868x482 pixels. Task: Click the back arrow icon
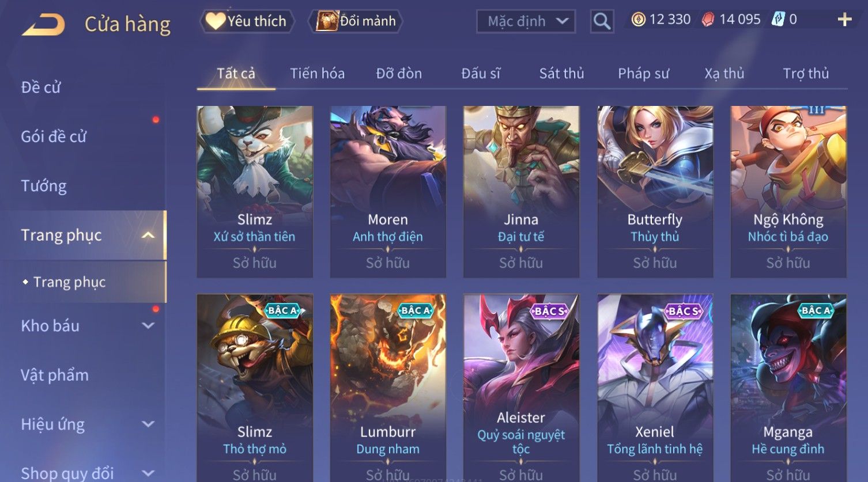click(44, 25)
